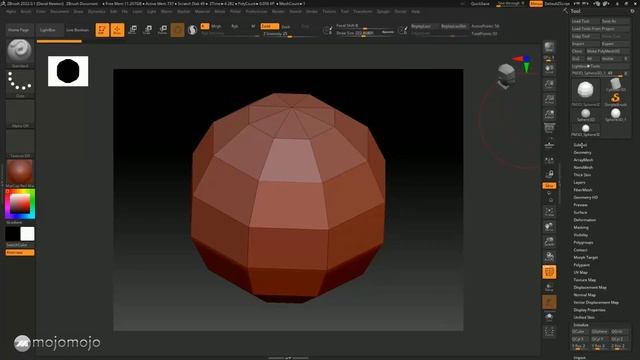Click the white alpha preview thumbnail
The width and height of the screenshot is (640, 360).
pyautogui.click(x=68, y=71)
